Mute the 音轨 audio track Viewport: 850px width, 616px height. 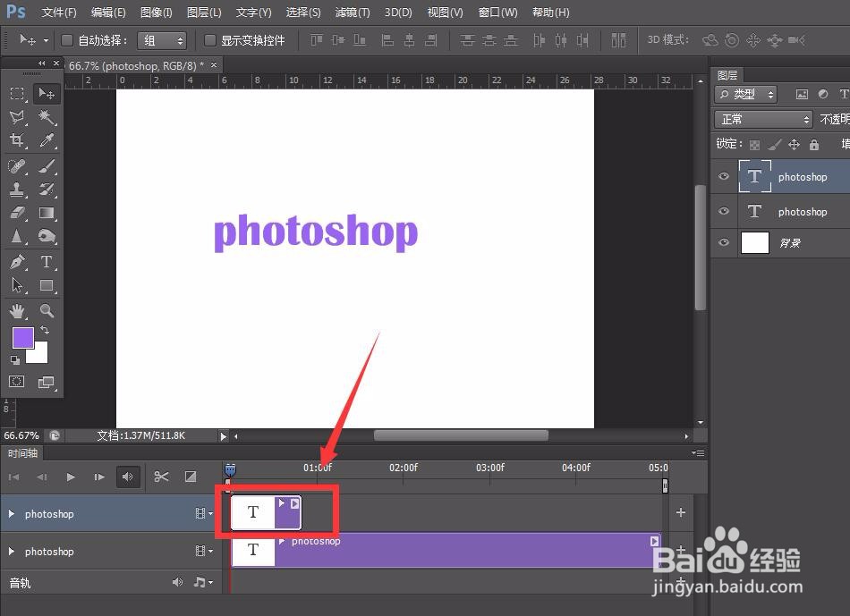coord(177,582)
